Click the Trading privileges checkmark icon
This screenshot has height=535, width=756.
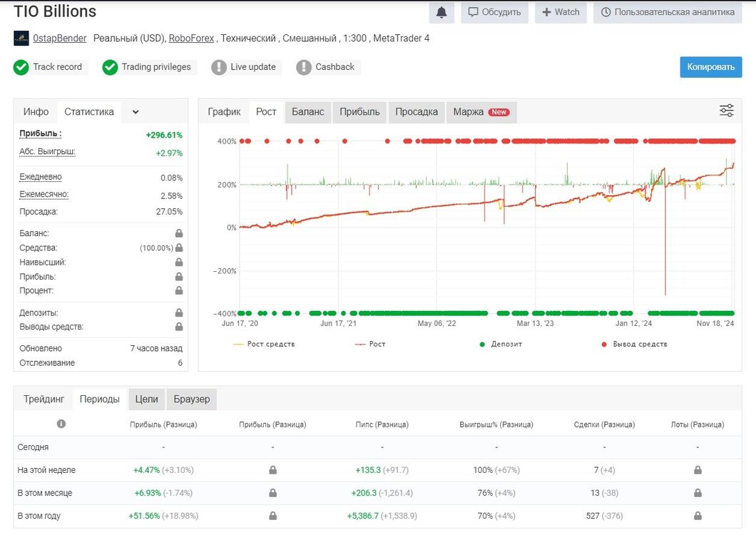[x=110, y=67]
